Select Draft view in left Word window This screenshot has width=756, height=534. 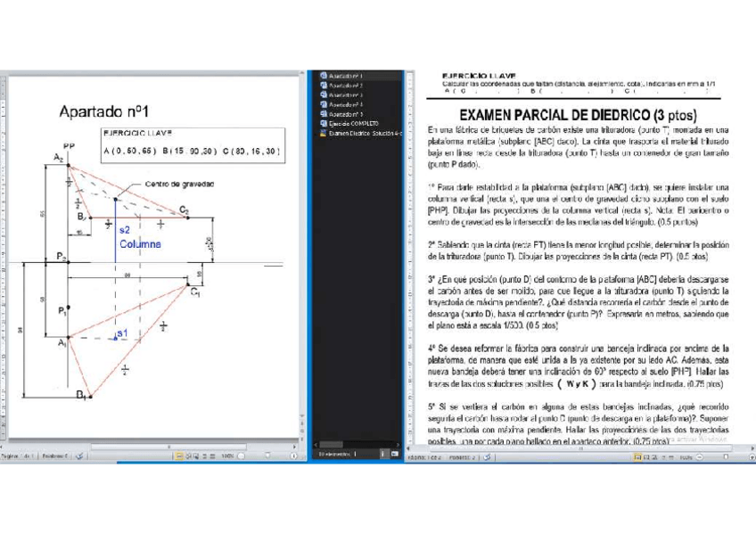pyautogui.click(x=212, y=456)
